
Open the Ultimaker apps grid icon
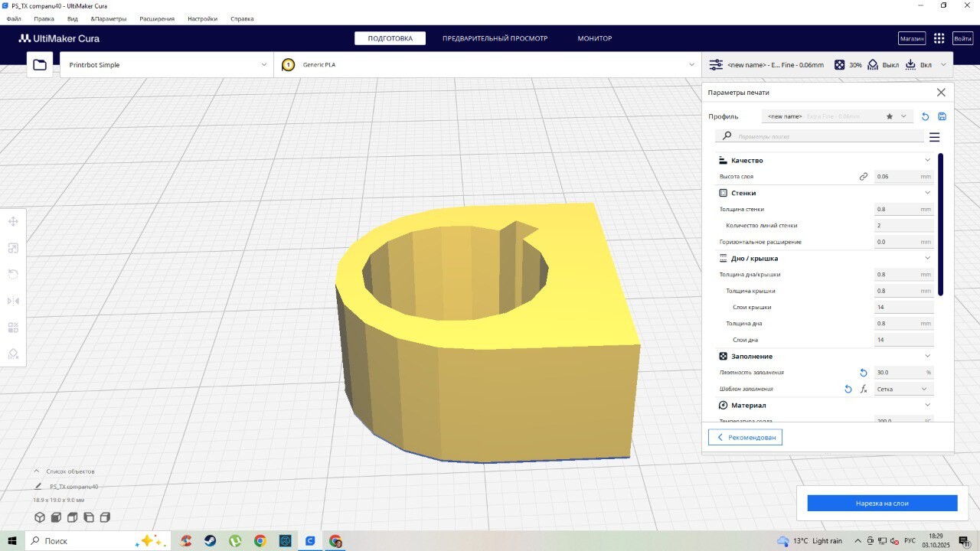tap(939, 38)
